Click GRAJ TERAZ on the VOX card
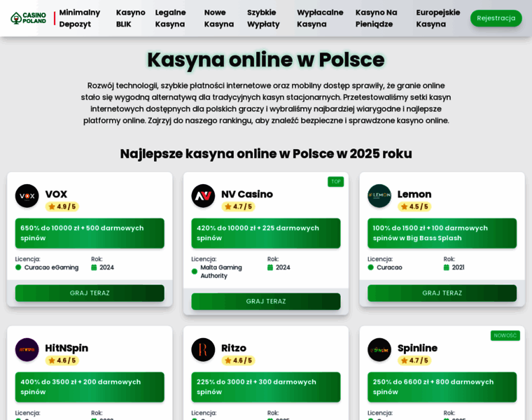This screenshot has height=420, width=532. tap(90, 293)
